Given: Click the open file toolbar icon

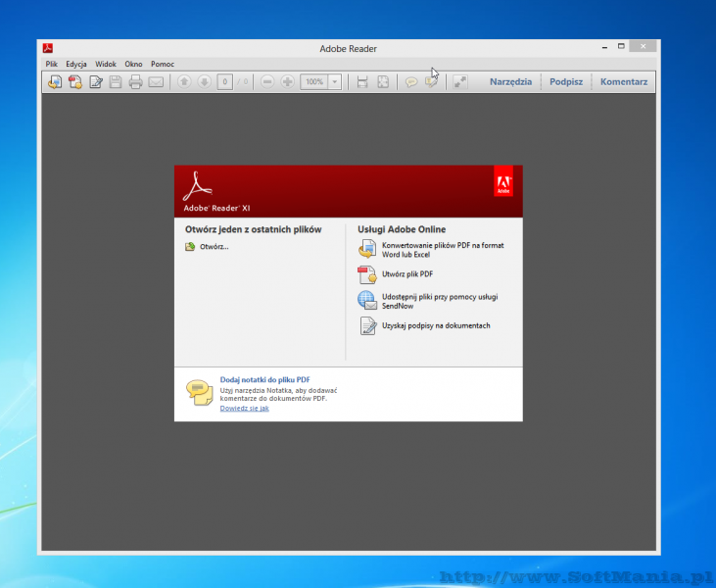Looking at the screenshot, I should pyautogui.click(x=55, y=82).
